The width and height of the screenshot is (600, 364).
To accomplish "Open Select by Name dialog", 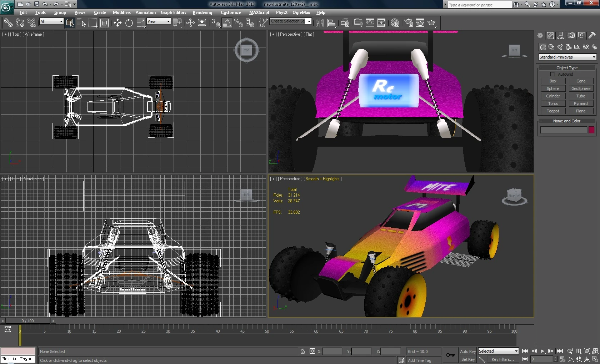I will [81, 23].
